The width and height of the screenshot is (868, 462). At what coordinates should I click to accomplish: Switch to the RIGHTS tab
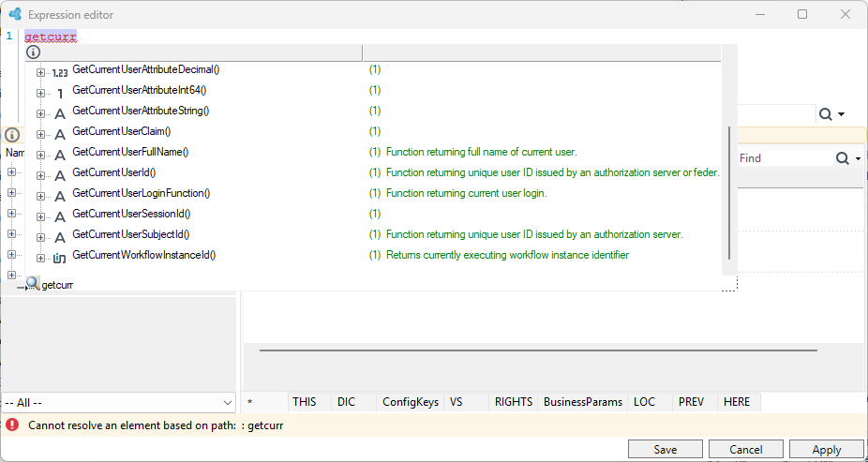(x=513, y=402)
